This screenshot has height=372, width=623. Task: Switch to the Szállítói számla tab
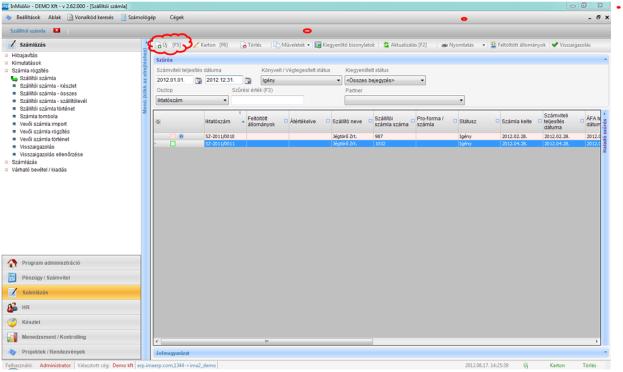tap(28, 31)
